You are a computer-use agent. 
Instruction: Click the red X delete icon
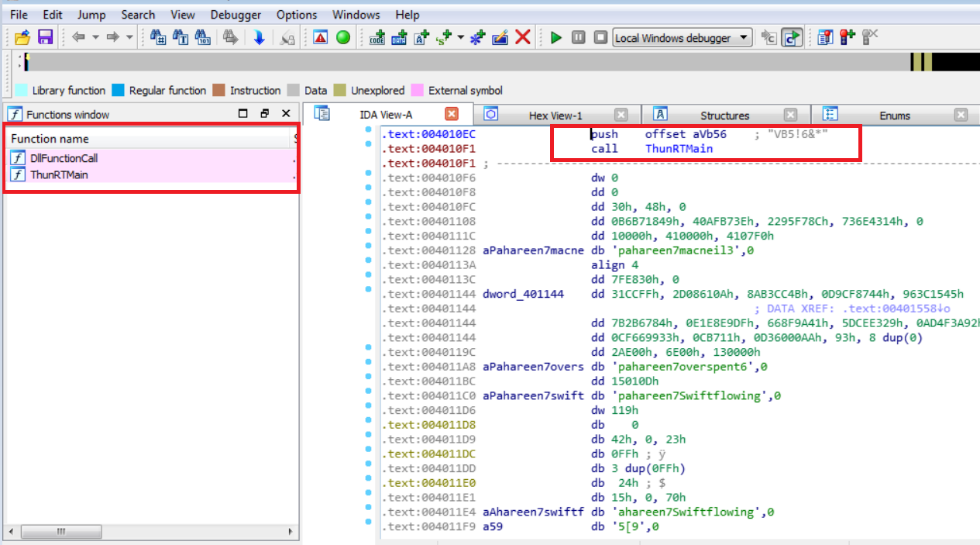pyautogui.click(x=523, y=37)
